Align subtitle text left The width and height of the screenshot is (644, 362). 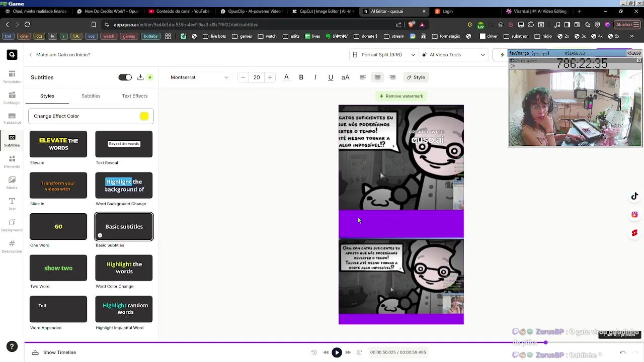click(x=363, y=77)
